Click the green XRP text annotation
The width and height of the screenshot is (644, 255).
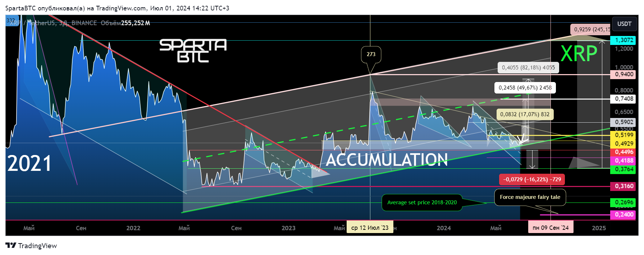579,54
